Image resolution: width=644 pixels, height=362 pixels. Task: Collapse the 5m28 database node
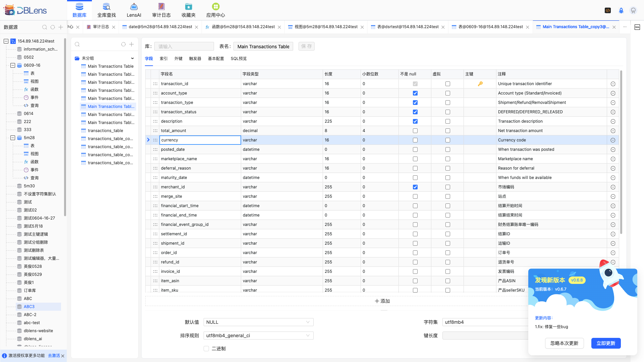[13, 138]
